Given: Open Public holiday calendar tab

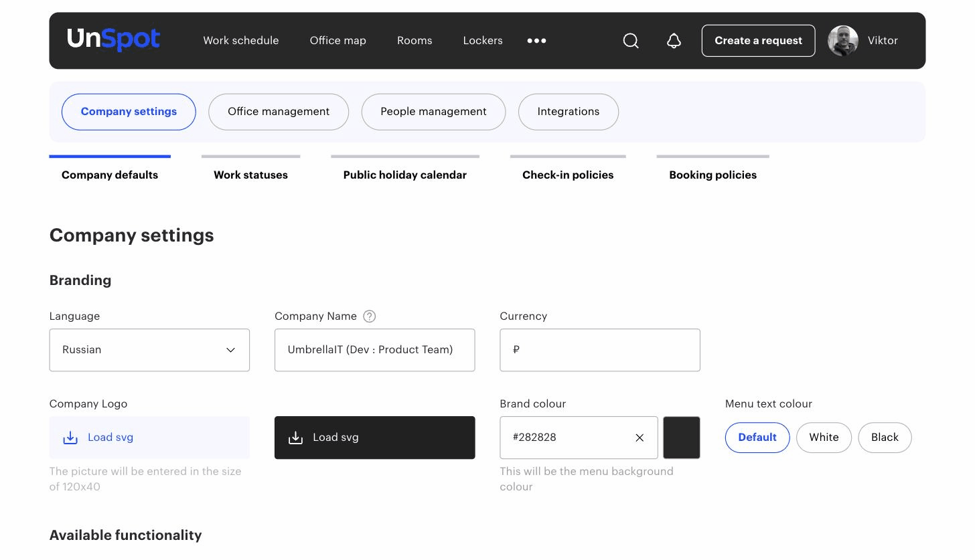Looking at the screenshot, I should pos(405,170).
